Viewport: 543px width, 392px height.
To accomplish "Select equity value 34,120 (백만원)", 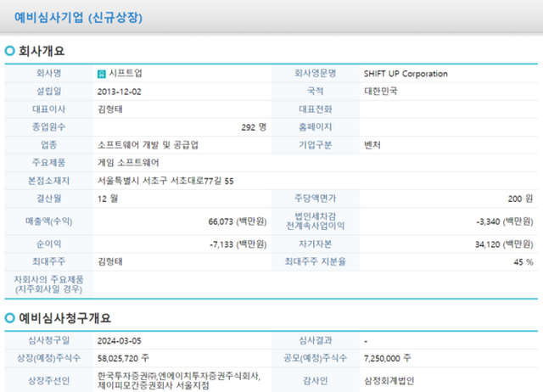I will [x=504, y=244].
